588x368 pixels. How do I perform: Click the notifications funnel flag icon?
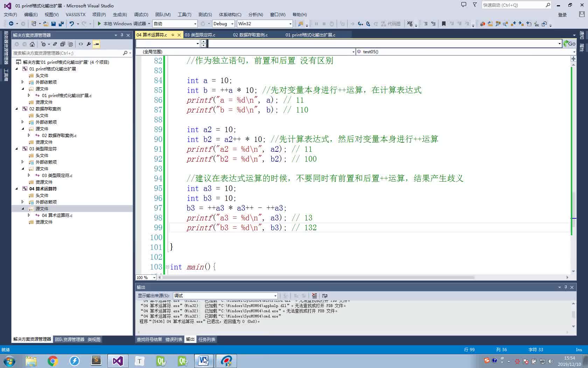(x=475, y=5)
